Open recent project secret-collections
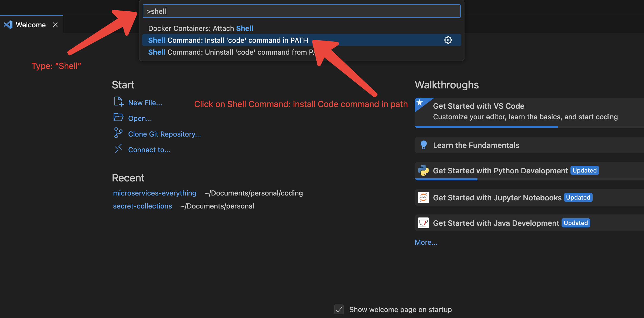Screen dimensions: 644x318 (142, 206)
